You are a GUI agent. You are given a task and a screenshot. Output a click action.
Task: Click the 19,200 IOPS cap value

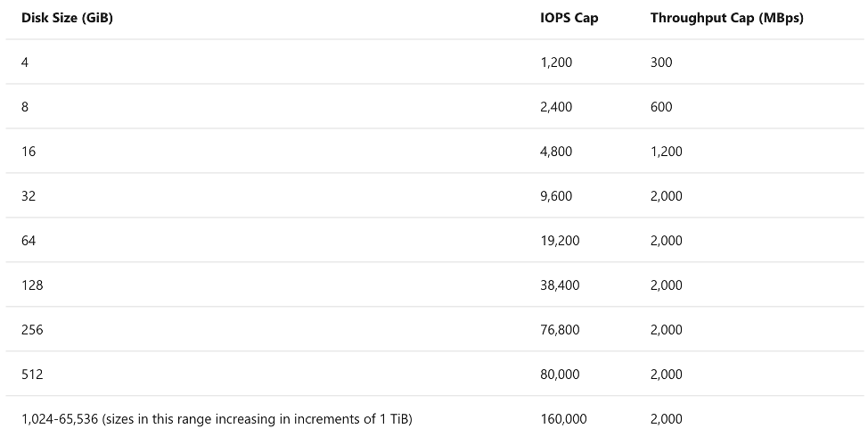click(560, 241)
